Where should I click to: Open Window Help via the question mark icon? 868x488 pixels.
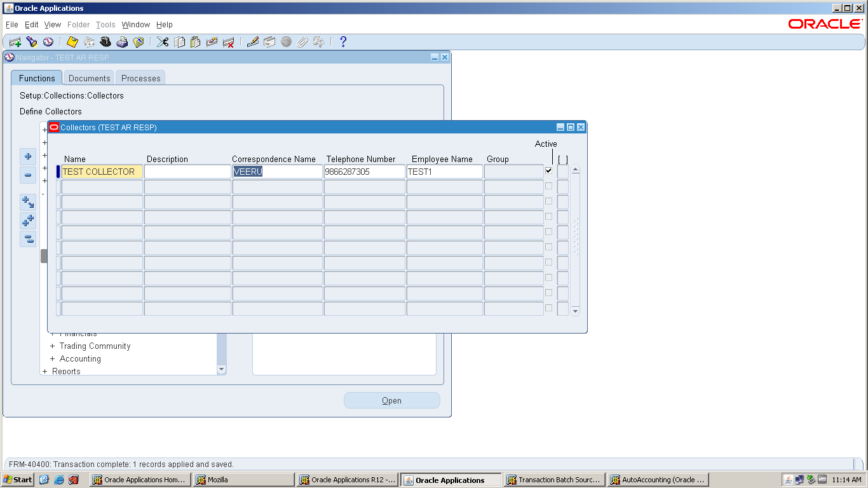(343, 42)
